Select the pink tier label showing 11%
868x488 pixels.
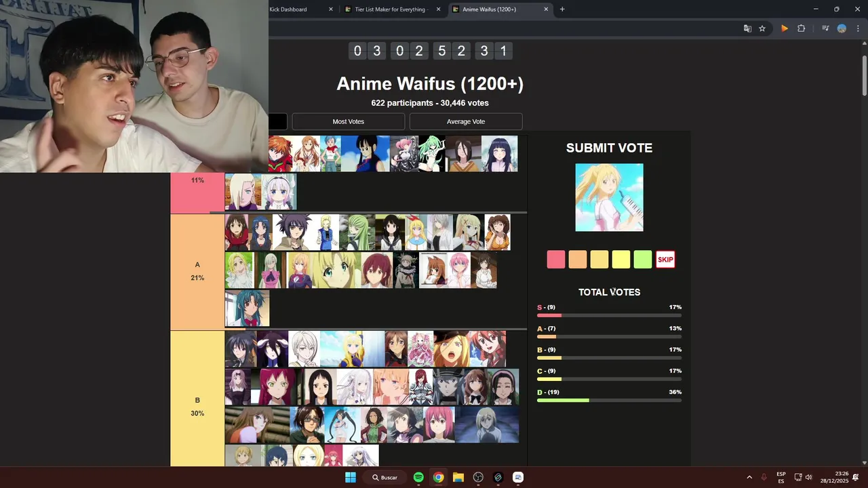tap(197, 192)
